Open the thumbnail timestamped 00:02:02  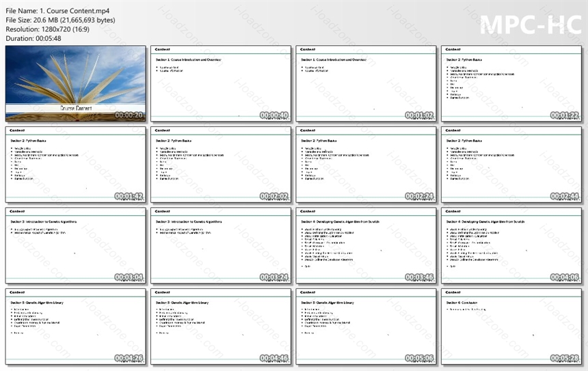[221, 165]
